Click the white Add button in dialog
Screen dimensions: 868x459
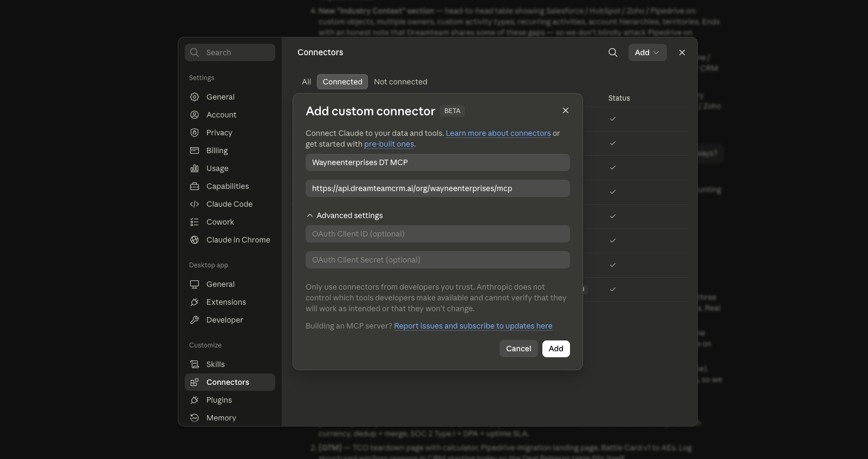[x=556, y=349]
